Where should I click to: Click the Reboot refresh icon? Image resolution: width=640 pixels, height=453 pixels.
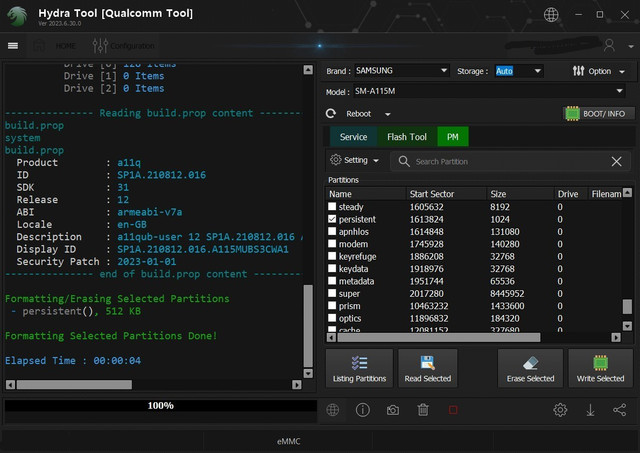coord(331,113)
